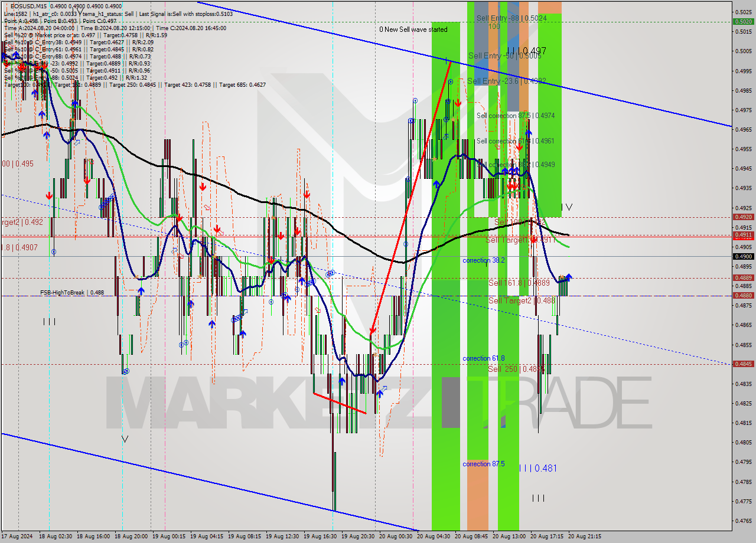The image size is (756, 543).
Task: Click the blue 'correction 38.2' label
Action: pos(484,260)
